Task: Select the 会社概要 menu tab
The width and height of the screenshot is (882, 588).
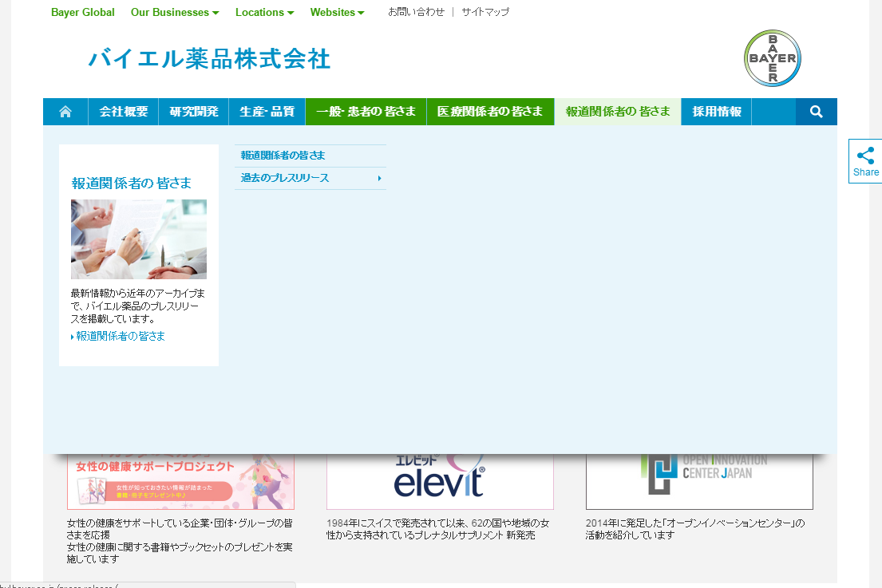Action: (123, 112)
